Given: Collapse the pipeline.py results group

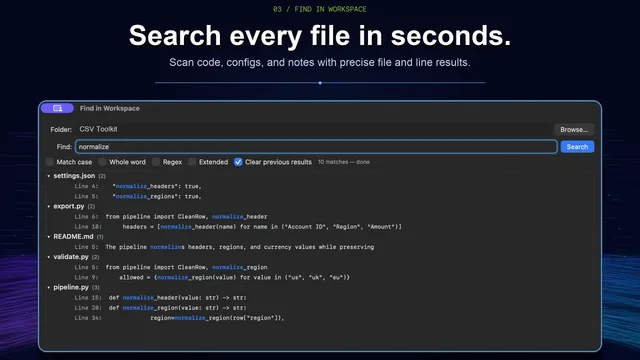Looking at the screenshot, I should 49,287.
